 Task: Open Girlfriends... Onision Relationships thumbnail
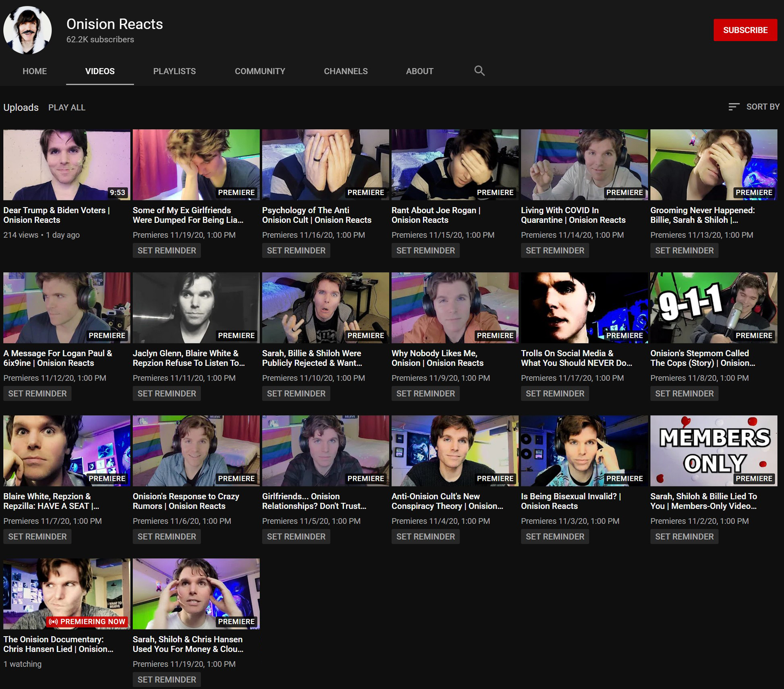tap(326, 451)
